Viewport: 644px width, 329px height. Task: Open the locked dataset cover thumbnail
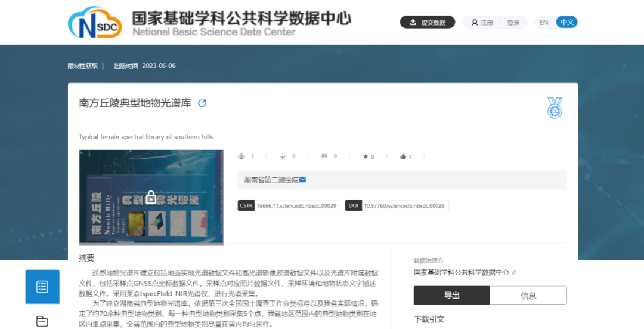(151, 198)
